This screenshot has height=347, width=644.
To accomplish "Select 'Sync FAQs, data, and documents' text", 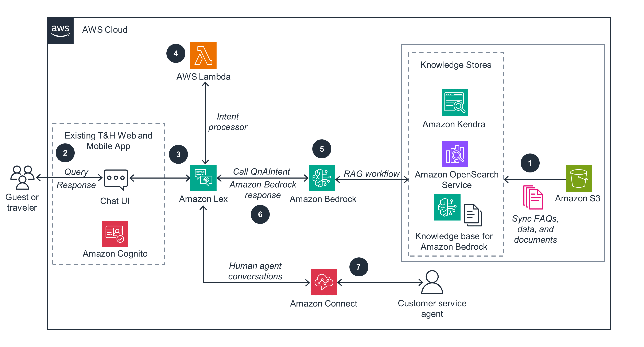I will tap(535, 229).
